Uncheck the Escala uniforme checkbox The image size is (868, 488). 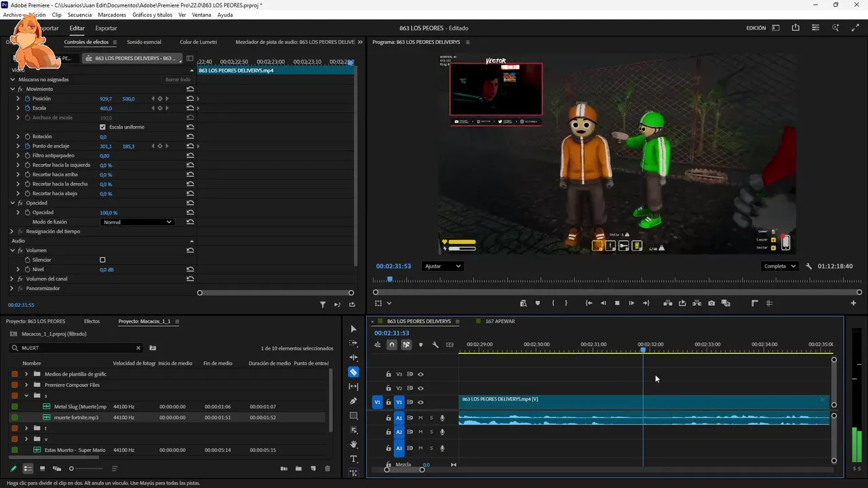click(102, 127)
